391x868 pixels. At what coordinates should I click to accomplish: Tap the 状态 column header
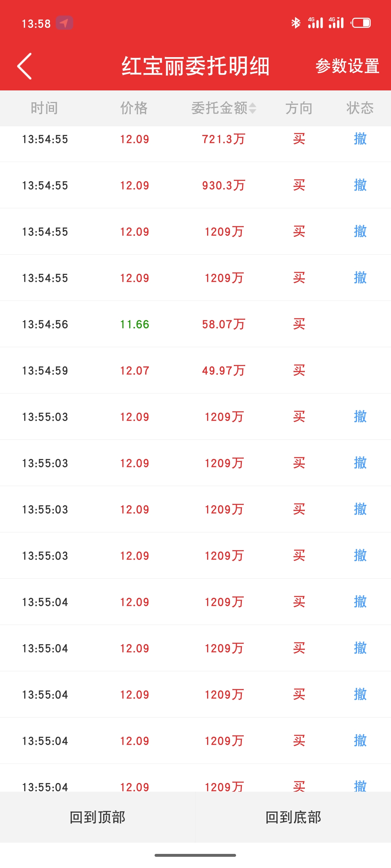click(x=360, y=108)
